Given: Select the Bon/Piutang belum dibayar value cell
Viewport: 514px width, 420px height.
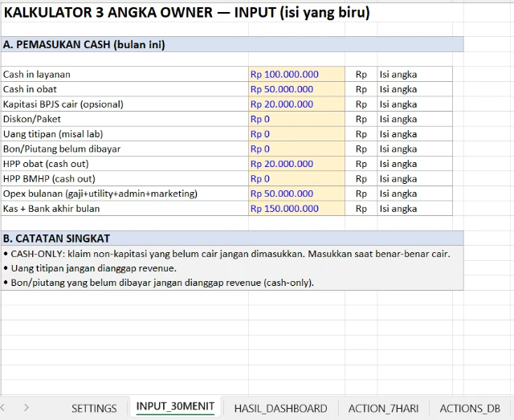Looking at the screenshot, I should (x=296, y=149).
